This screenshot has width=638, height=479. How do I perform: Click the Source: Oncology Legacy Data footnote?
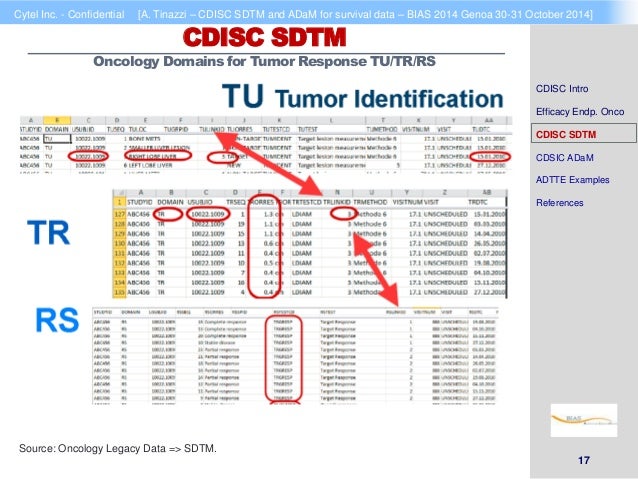point(118,448)
